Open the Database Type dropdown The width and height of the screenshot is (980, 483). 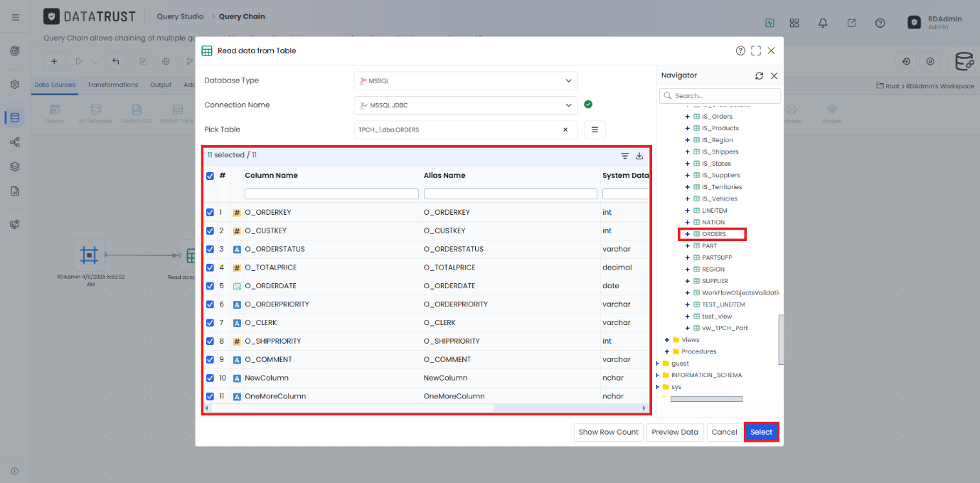[466, 80]
